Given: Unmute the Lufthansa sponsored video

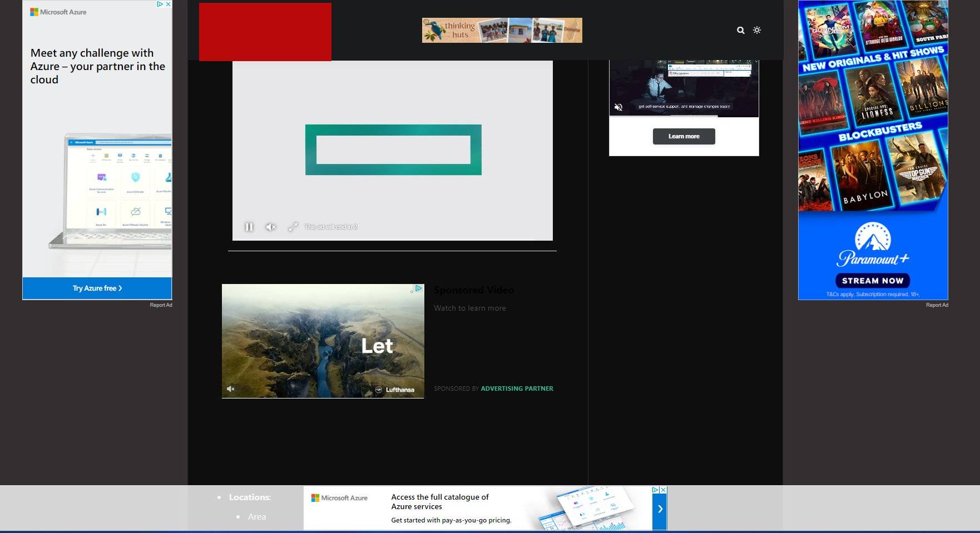Looking at the screenshot, I should (231, 389).
